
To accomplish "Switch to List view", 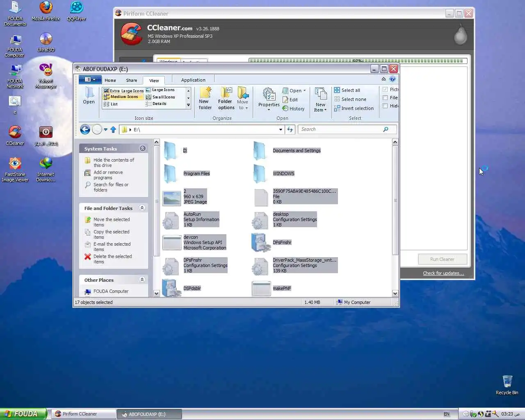I will tap(111, 104).
